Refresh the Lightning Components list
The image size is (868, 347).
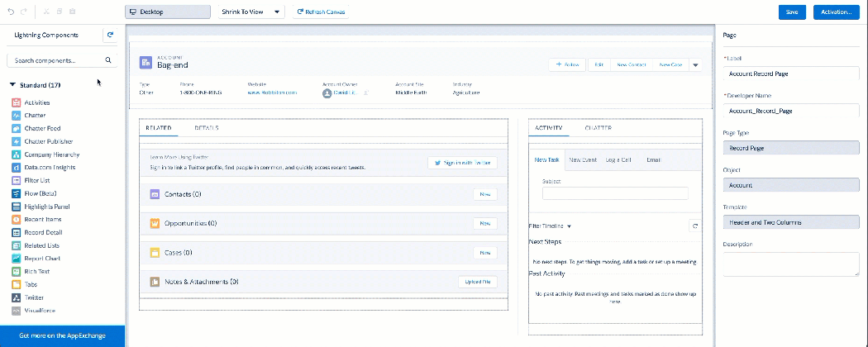(x=110, y=35)
